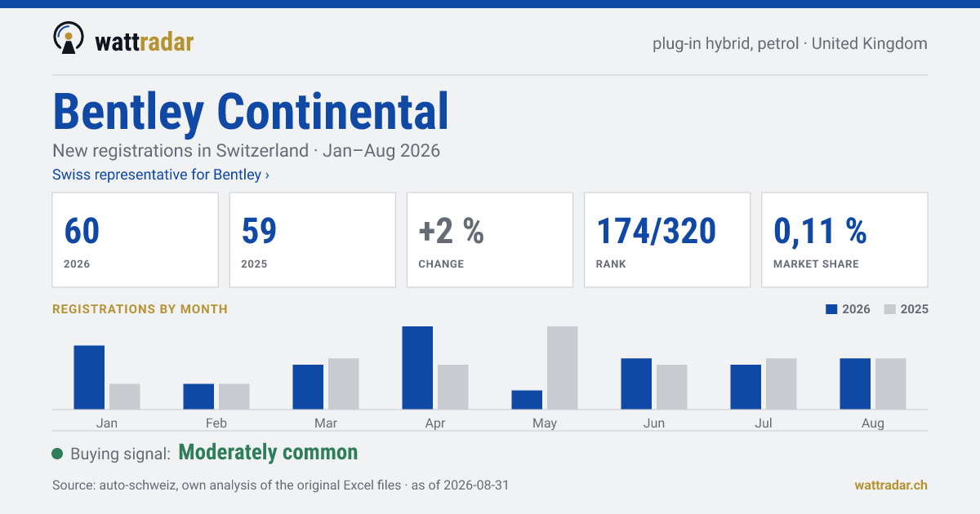Image resolution: width=980 pixels, height=514 pixels.
Task: Click the grey 2025 bar for January
Action: (125, 397)
